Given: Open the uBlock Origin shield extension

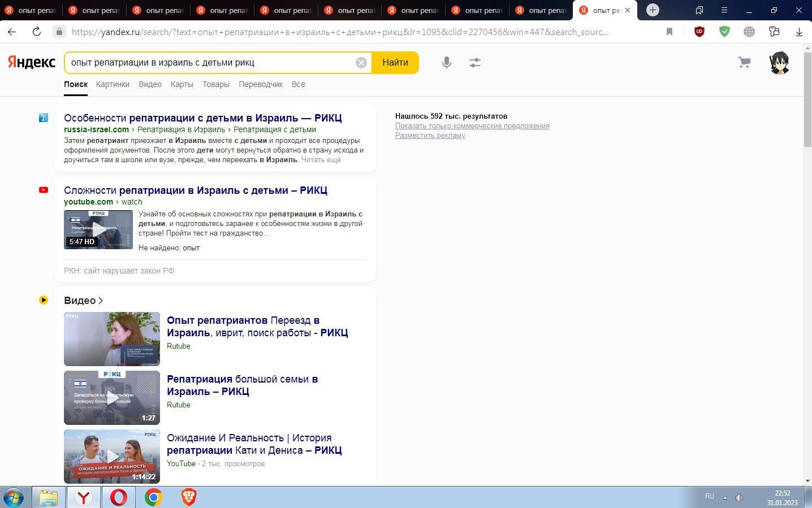Looking at the screenshot, I should 699,32.
